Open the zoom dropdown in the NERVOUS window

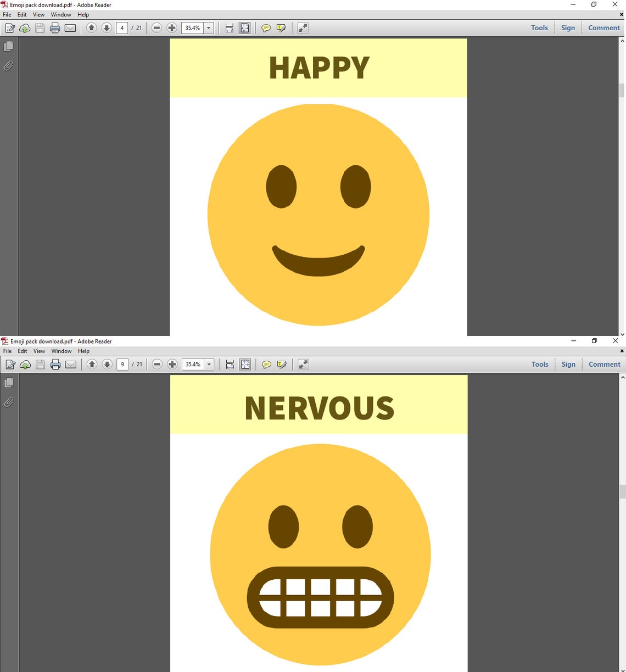(x=209, y=364)
